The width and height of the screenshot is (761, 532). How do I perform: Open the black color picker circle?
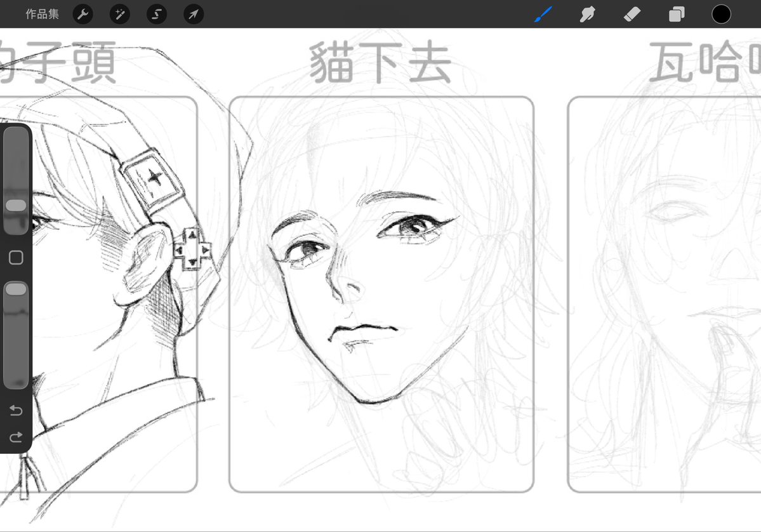pos(721,14)
